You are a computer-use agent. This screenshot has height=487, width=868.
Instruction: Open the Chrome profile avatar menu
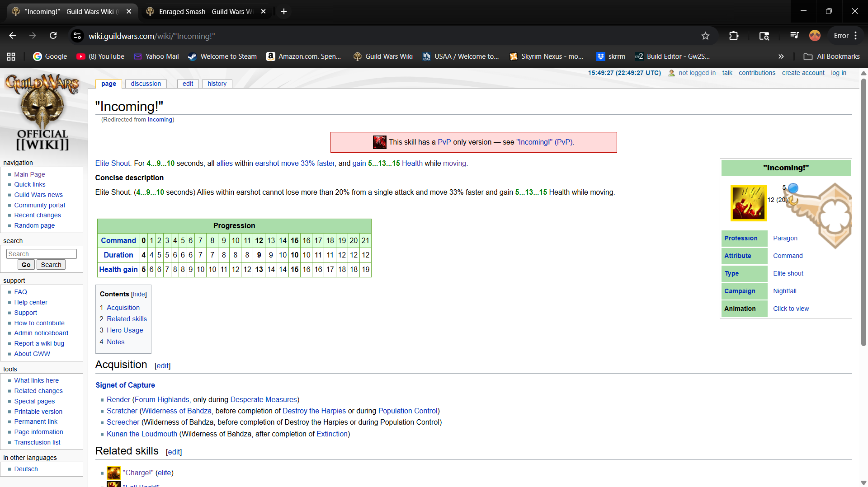pos(815,36)
